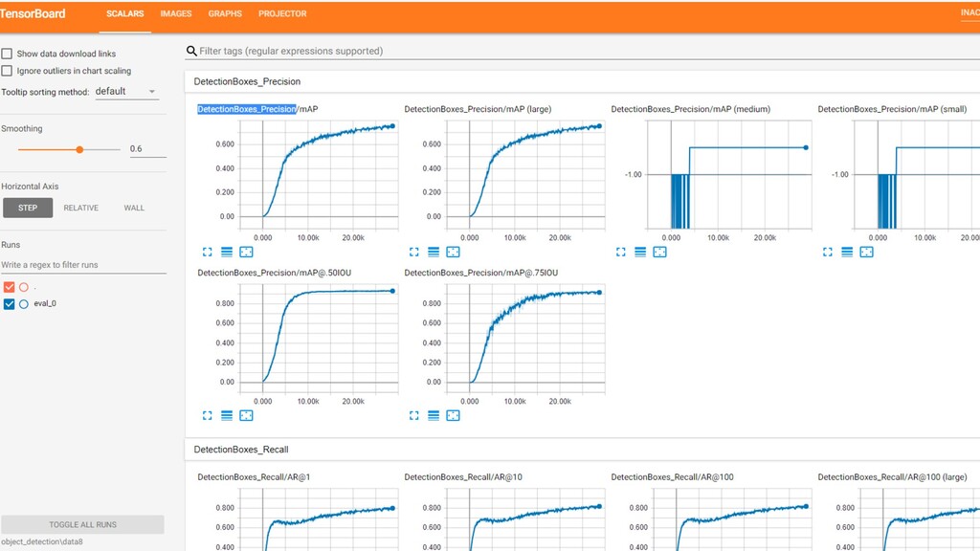Viewport: 980px width, 551px height.
Task: Expand the mAP@.75IOU chart size
Action: click(414, 415)
